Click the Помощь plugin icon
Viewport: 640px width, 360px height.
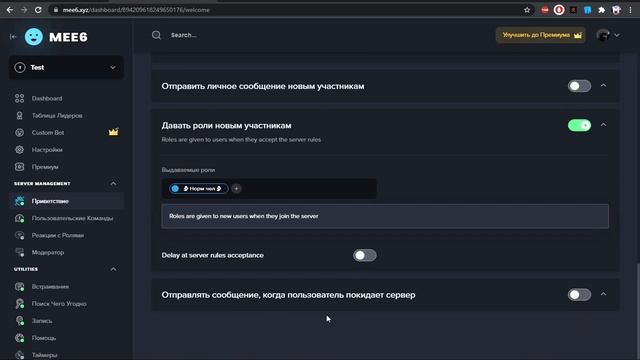tap(19, 338)
